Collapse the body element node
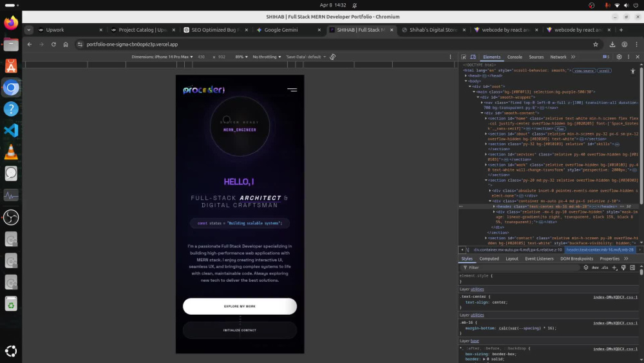 click(x=466, y=81)
